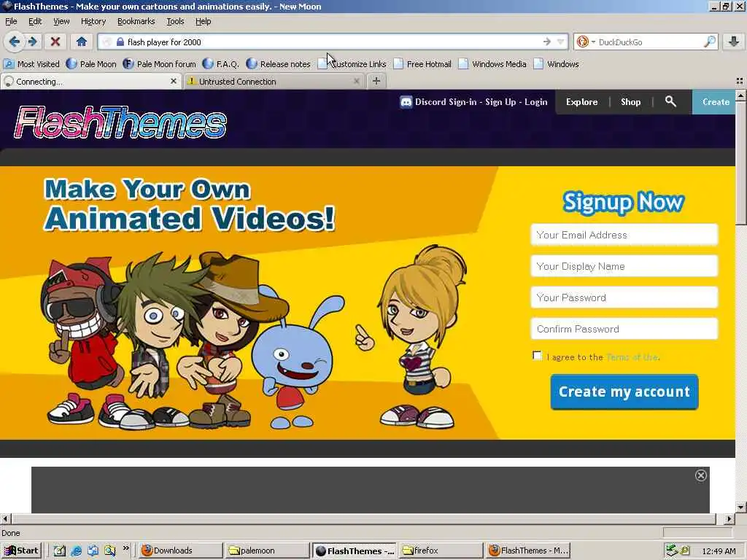Open the Tools menu
The width and height of the screenshot is (747, 560).
pyautogui.click(x=175, y=21)
